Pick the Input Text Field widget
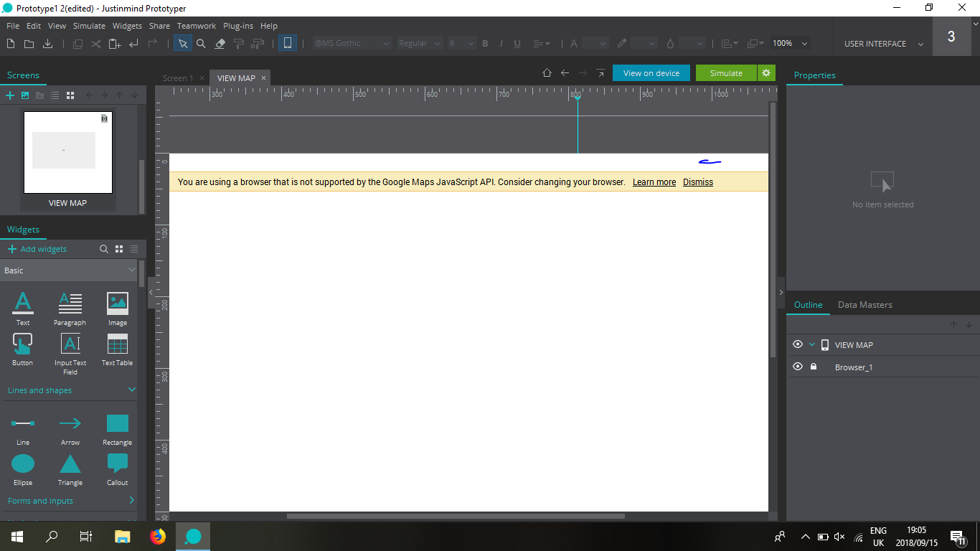Viewport: 980px width, 551px height. (70, 354)
